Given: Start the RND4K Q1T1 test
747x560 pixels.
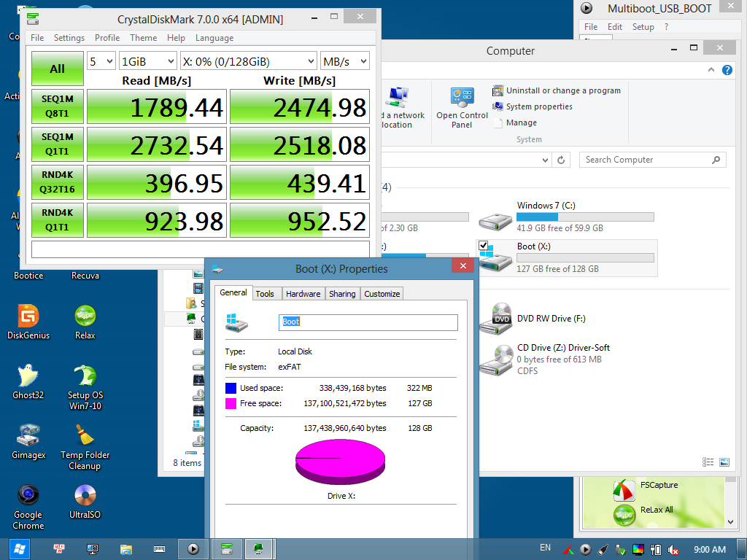Looking at the screenshot, I should [x=57, y=220].
